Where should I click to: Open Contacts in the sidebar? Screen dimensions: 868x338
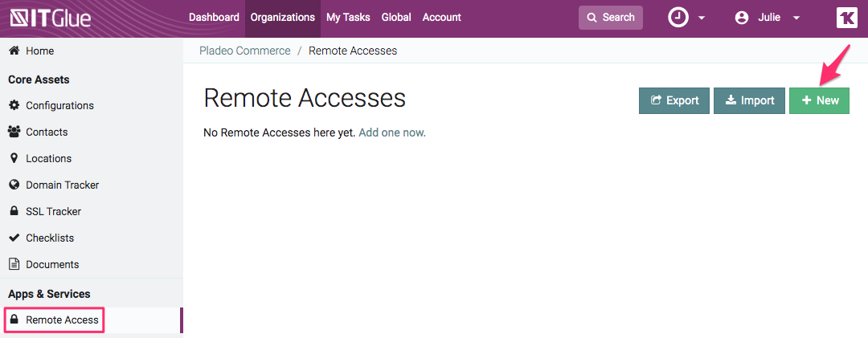pyautogui.click(x=47, y=132)
